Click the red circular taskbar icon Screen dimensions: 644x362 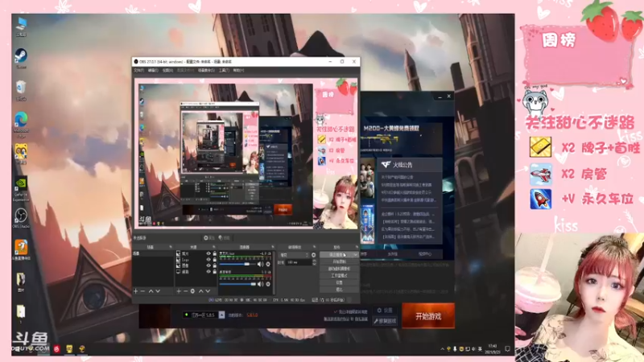pos(56,349)
